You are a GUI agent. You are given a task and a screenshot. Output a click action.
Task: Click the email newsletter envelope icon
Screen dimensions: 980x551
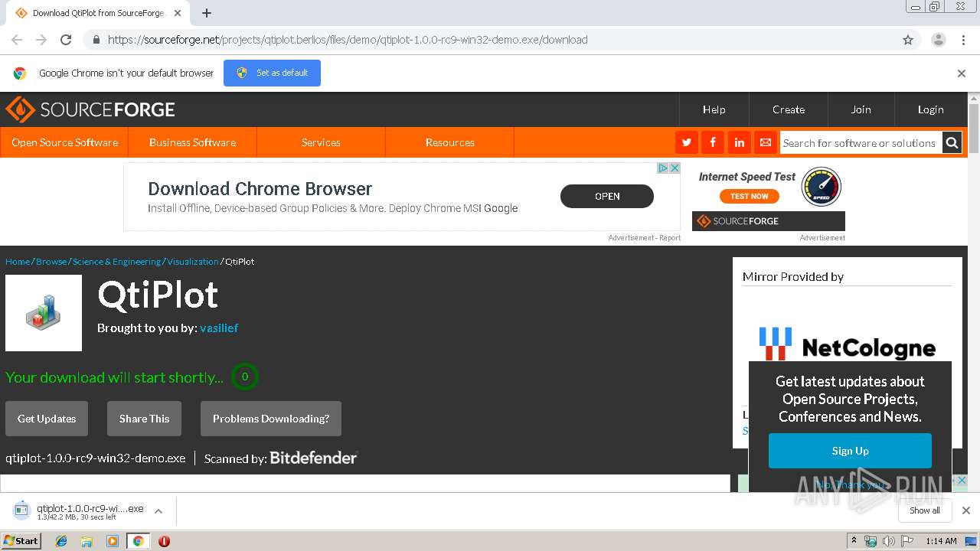coord(765,142)
